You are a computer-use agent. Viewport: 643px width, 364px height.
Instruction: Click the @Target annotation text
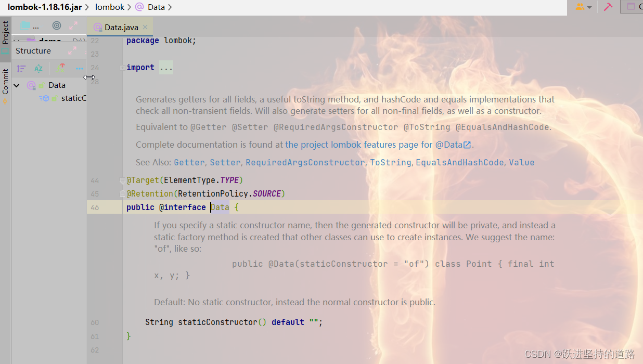point(143,180)
